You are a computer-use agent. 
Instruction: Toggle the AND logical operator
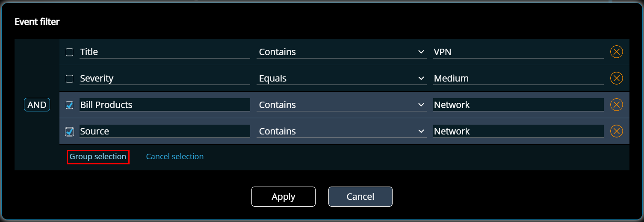click(37, 105)
